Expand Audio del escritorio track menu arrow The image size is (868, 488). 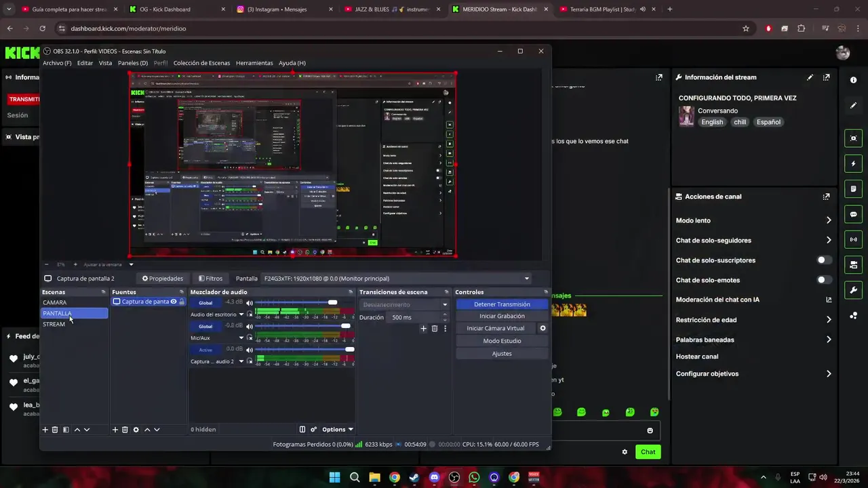[241, 314]
